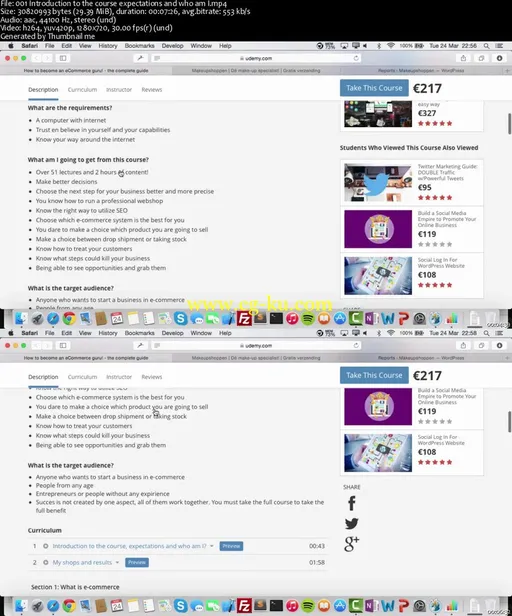Switch to Curriculum tab in upper page

82,90
